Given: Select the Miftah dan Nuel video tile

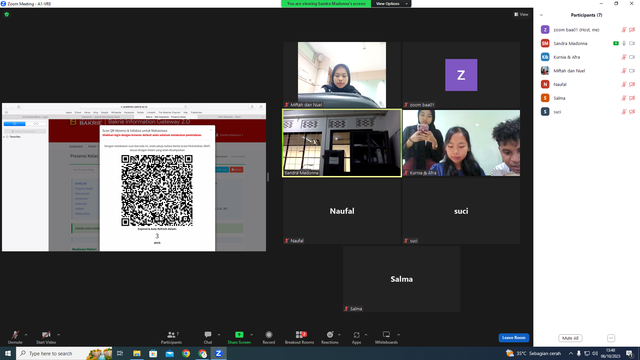Looking at the screenshot, I should [342, 75].
